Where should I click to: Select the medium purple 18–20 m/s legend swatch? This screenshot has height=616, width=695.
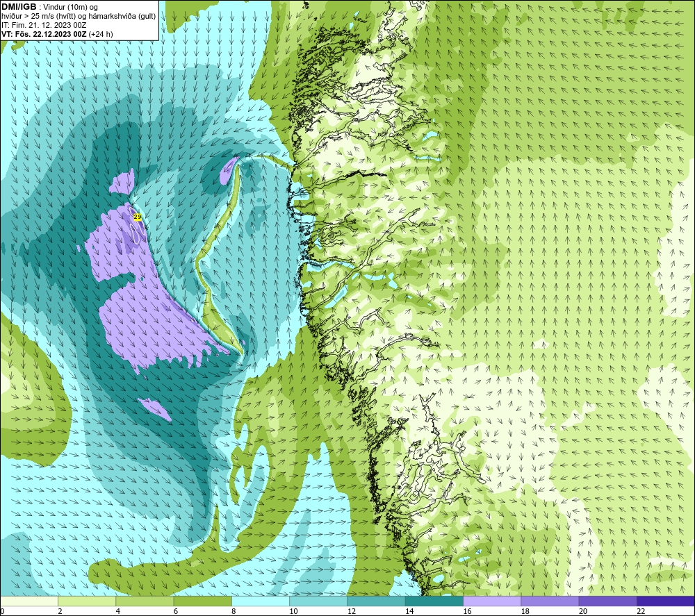point(550,601)
